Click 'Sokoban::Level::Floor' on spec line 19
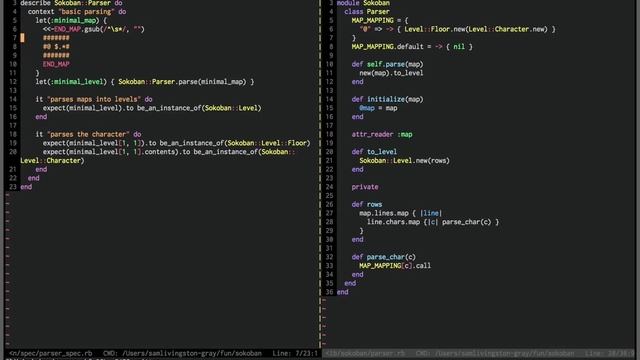This screenshot has width=640, height=360. (x=267, y=143)
